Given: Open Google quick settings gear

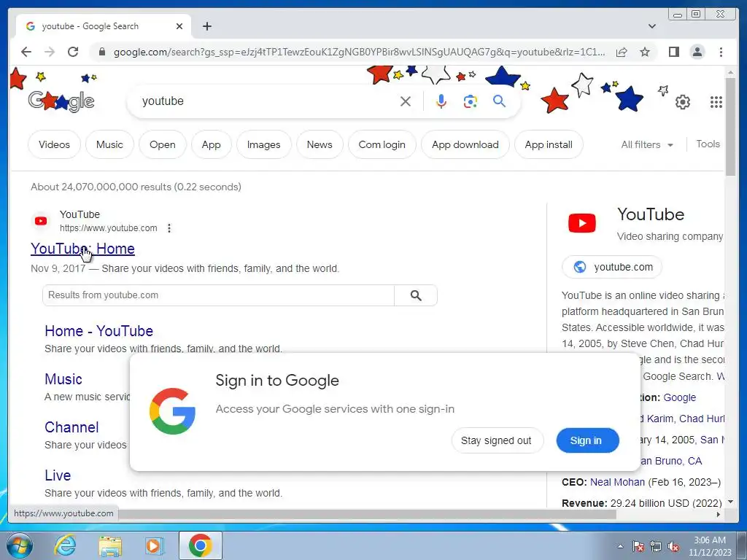Looking at the screenshot, I should 683,102.
